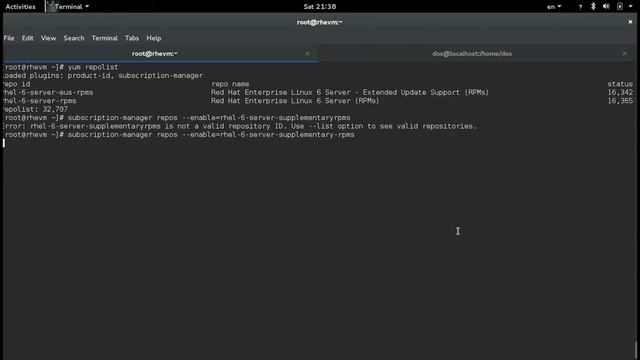Open the Terminal application menu
Image resolution: width=640 pixels, height=360 pixels.
[68, 7]
